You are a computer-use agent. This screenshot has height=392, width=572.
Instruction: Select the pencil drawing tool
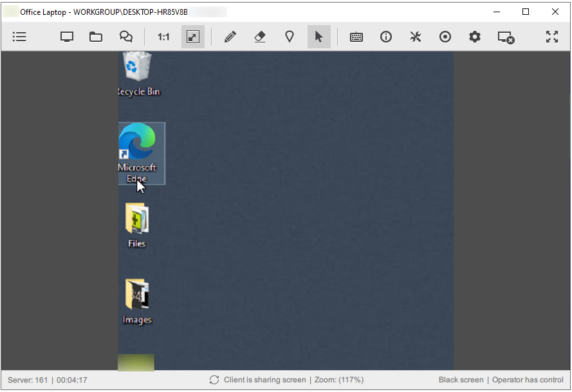230,37
